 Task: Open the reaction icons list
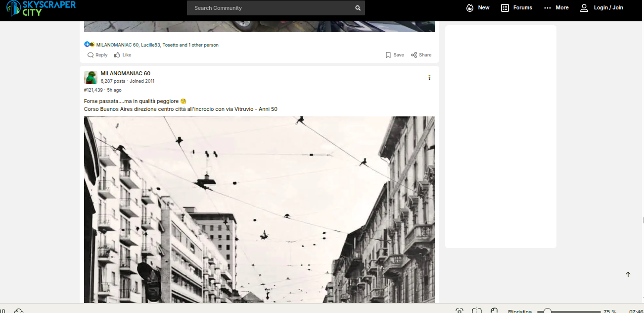click(x=89, y=45)
